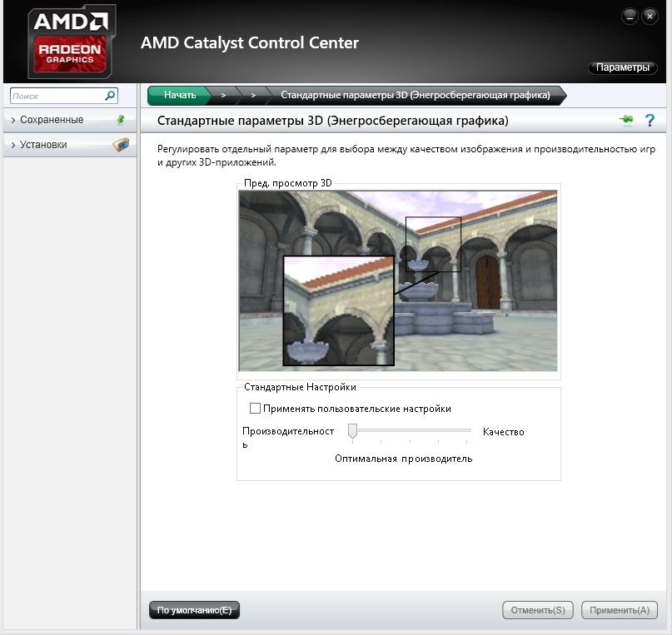672x635 pixels.
Task: Click the page title Стандартные параметры 3D
Action: click(332, 121)
